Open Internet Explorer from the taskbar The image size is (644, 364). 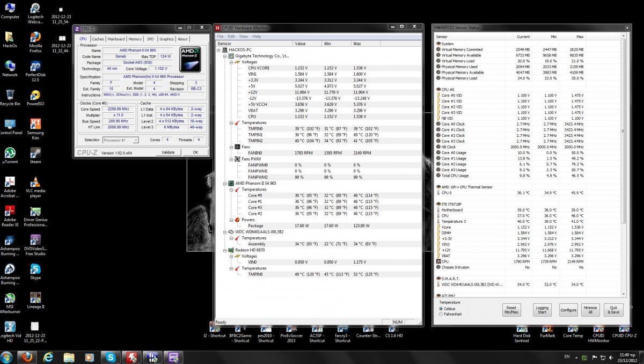tap(48, 356)
